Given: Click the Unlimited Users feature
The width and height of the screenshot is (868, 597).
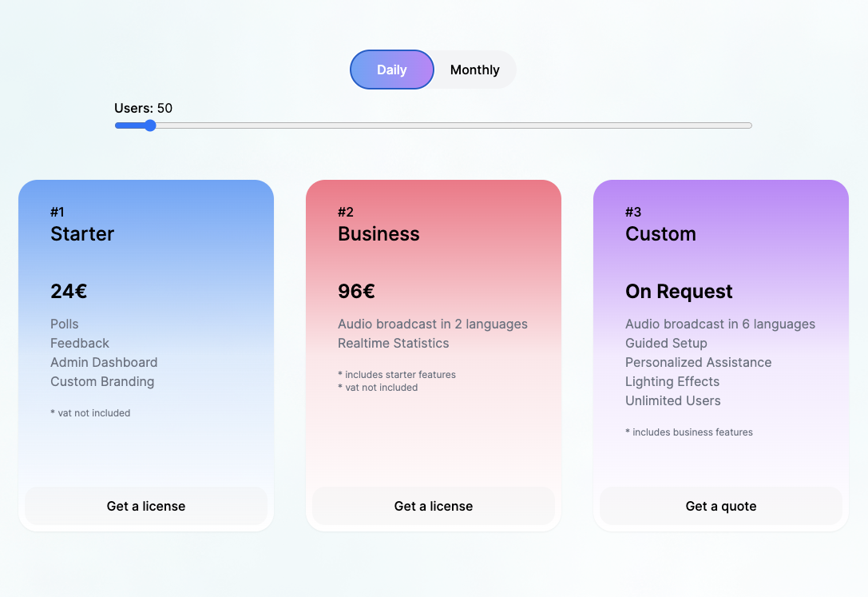Looking at the screenshot, I should pos(673,400).
